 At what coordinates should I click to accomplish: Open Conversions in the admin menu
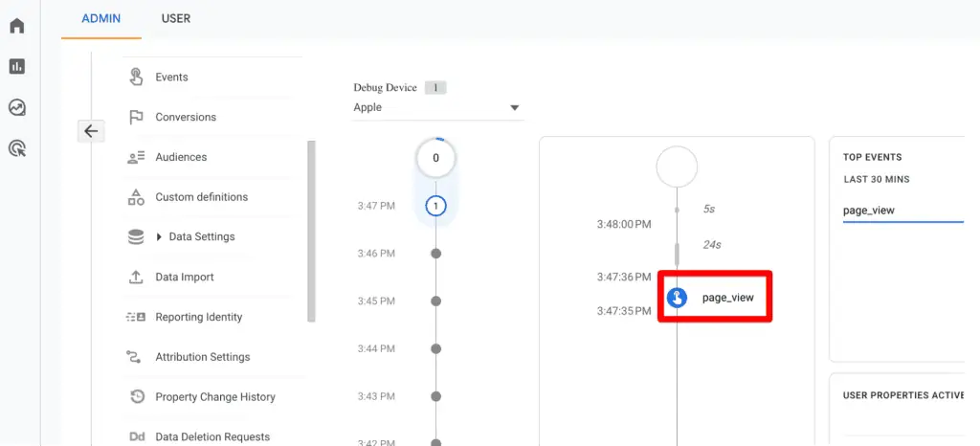(186, 117)
